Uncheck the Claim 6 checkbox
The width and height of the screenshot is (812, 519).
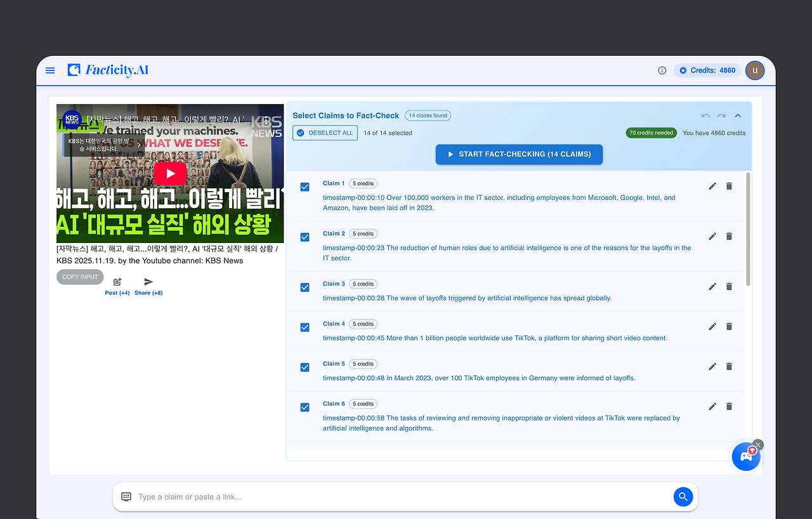click(305, 407)
